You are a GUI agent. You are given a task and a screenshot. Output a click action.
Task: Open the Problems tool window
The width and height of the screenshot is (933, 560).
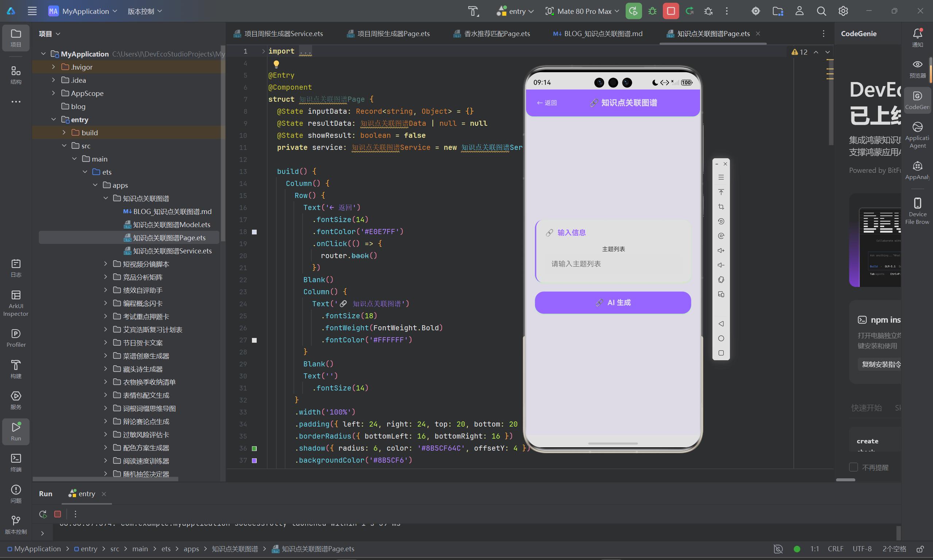[x=16, y=494]
